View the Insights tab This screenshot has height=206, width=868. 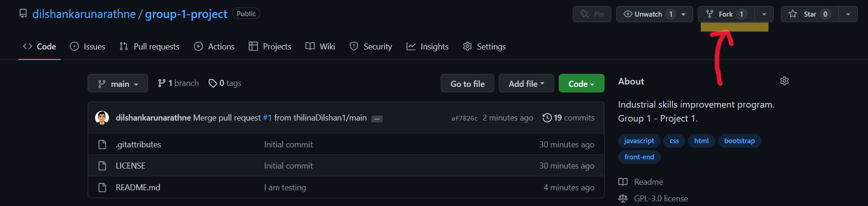click(x=427, y=46)
